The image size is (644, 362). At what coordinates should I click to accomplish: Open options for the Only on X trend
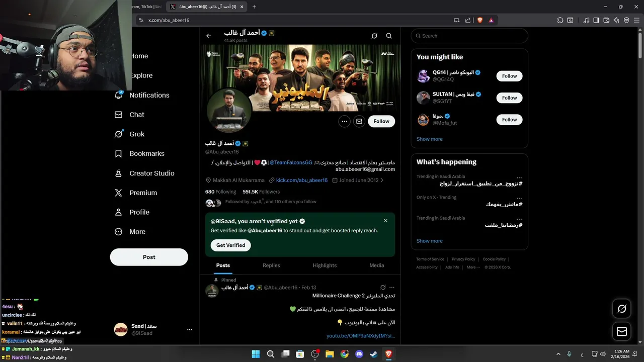pyautogui.click(x=519, y=198)
